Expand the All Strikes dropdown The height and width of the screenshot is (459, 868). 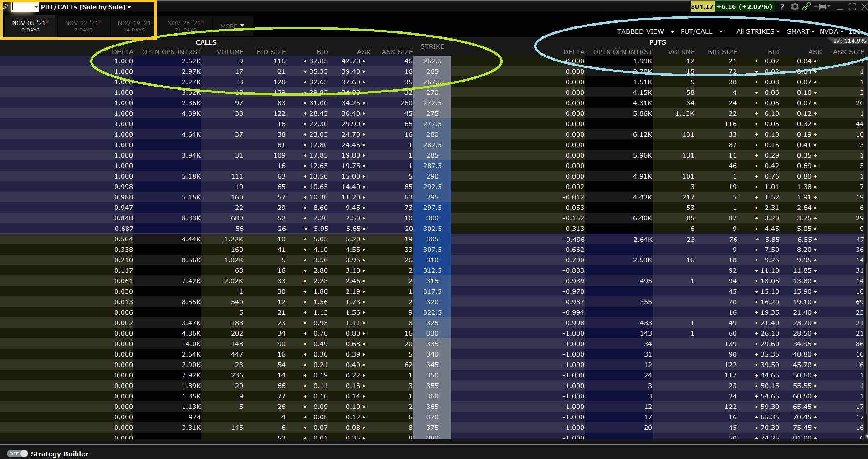758,31
